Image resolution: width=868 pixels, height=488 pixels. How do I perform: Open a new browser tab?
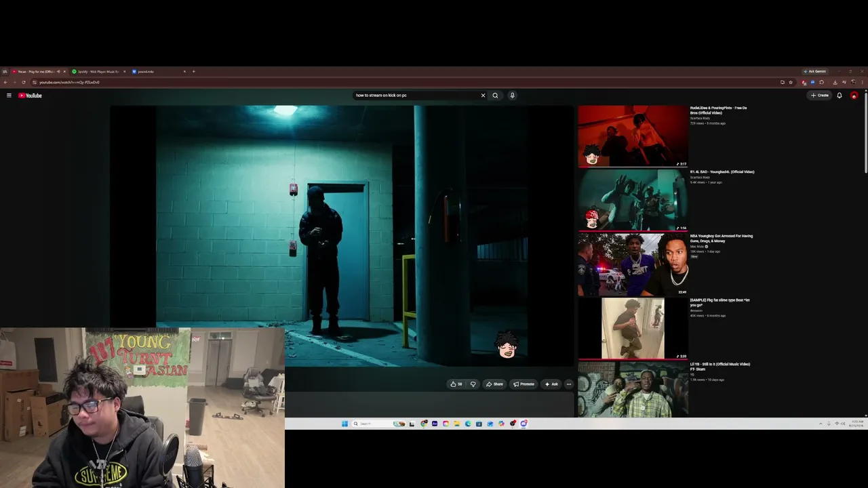point(193,71)
